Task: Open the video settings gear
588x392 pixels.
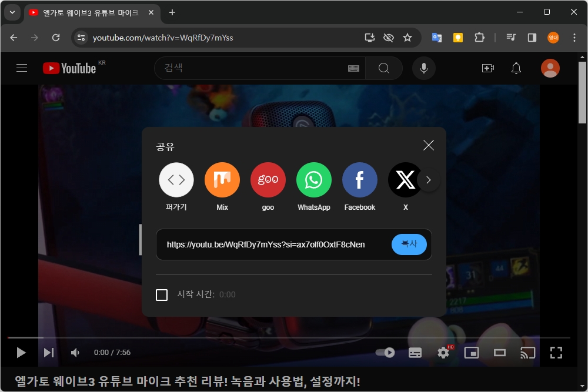Action: [x=443, y=353]
